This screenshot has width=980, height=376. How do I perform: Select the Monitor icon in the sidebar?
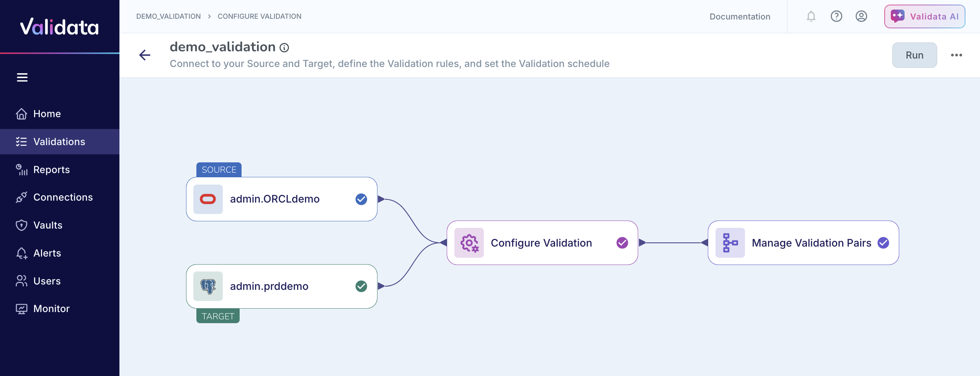21,309
